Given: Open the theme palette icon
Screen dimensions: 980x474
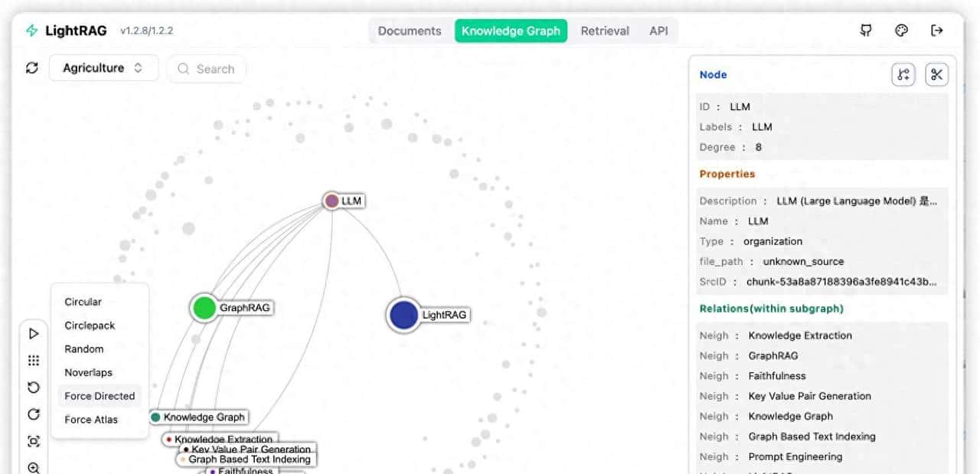Looking at the screenshot, I should (901, 31).
